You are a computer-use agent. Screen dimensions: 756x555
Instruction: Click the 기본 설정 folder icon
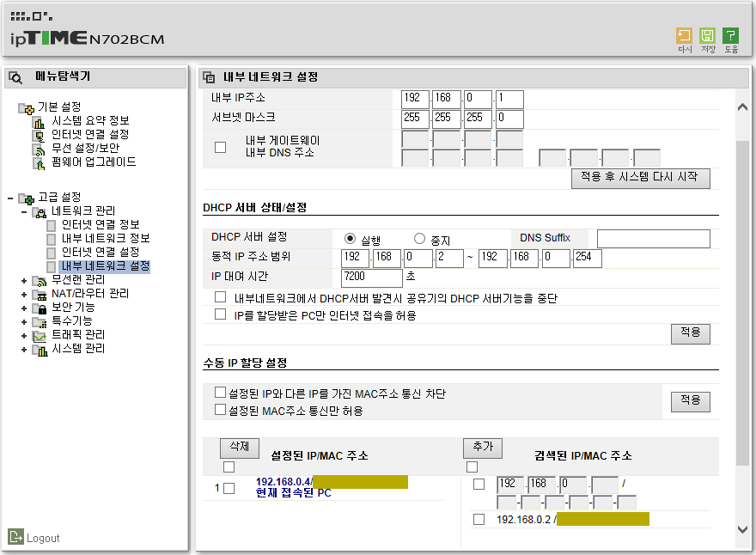click(26, 108)
